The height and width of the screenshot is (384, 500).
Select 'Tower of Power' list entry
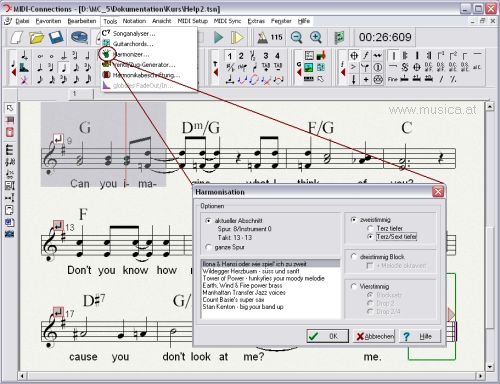(270, 278)
